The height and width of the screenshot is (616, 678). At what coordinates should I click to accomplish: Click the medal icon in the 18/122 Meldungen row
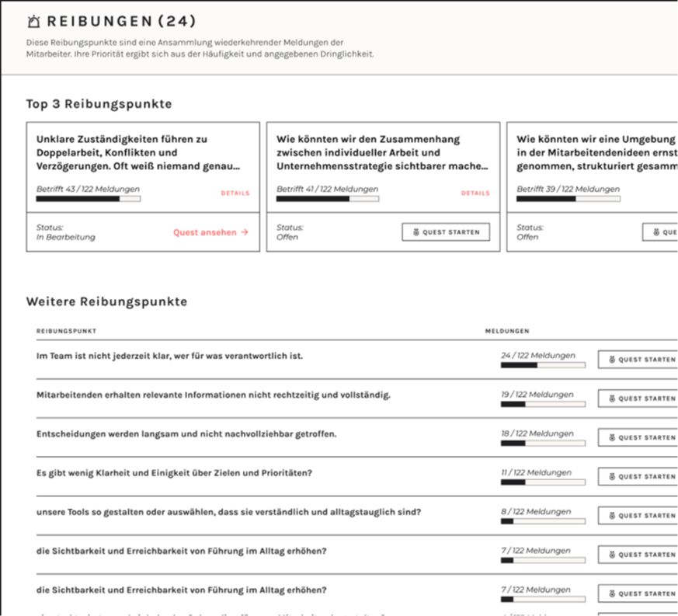coord(613,437)
